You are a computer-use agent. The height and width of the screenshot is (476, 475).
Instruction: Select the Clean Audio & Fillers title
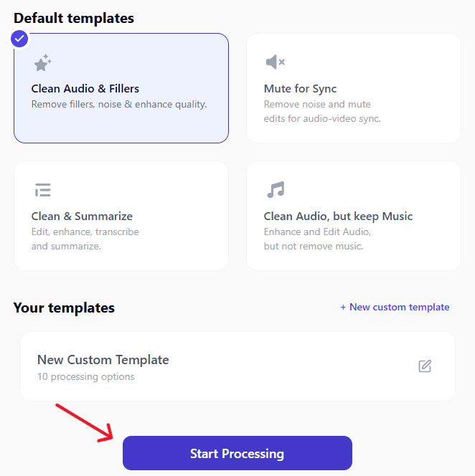tap(85, 89)
